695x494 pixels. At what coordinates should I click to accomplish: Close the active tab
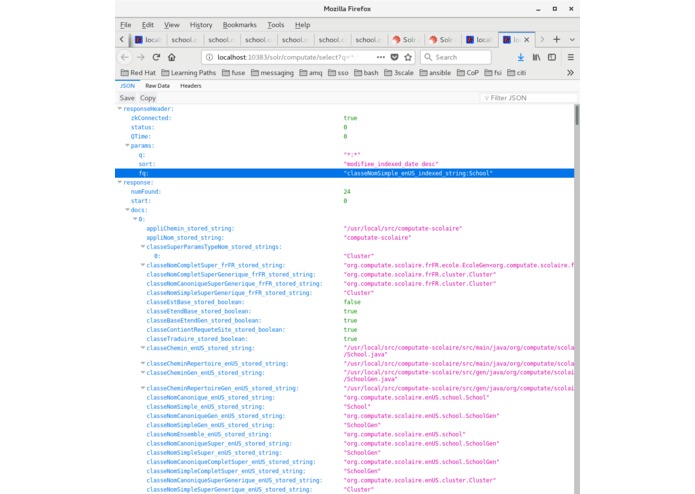527,39
